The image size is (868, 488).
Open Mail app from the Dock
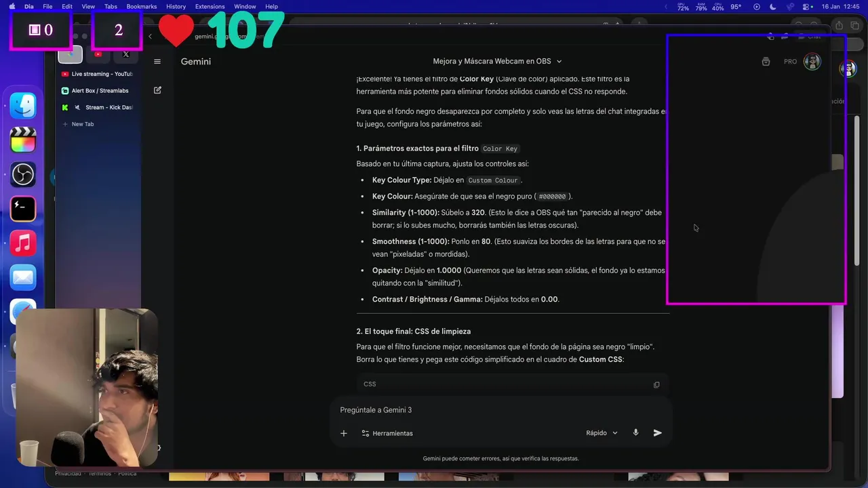[x=23, y=277]
